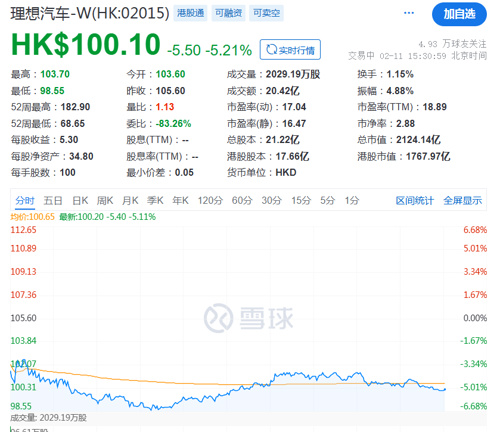Viewport: 500px width, 432px height.
Task: Select the 可卖空 tag
Action: 266,13
